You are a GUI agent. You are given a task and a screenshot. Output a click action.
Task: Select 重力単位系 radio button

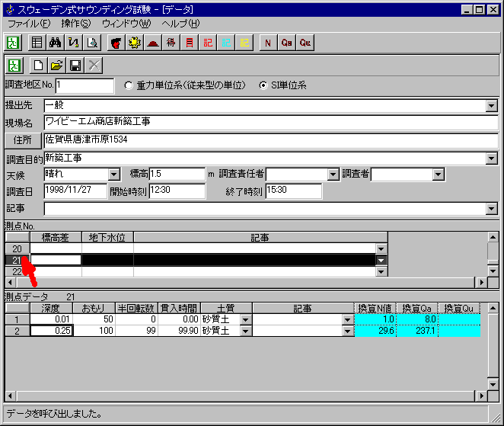point(129,85)
